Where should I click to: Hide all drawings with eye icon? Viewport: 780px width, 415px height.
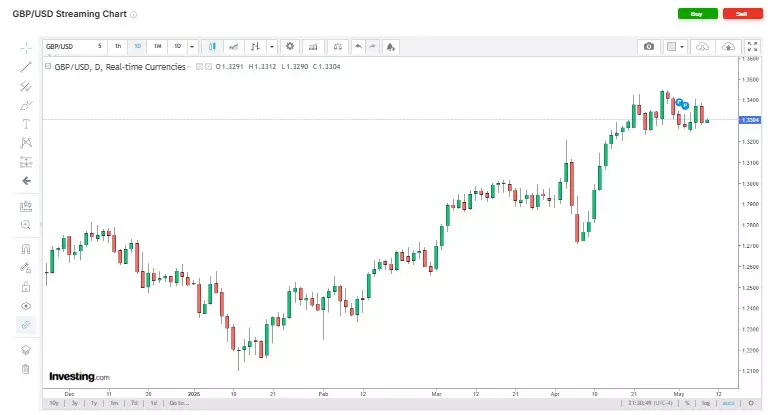tap(26, 306)
